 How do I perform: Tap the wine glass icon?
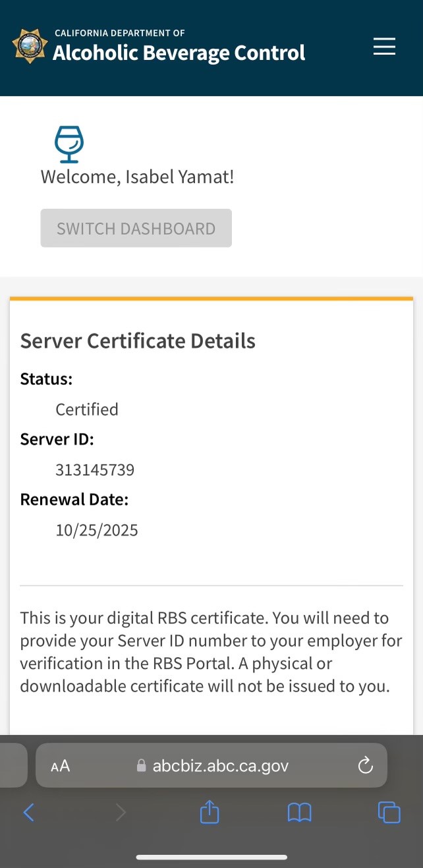click(69, 144)
